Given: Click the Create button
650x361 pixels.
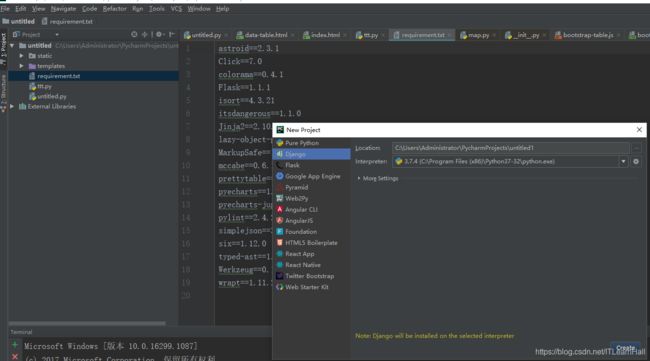Looking at the screenshot, I should point(626,348).
